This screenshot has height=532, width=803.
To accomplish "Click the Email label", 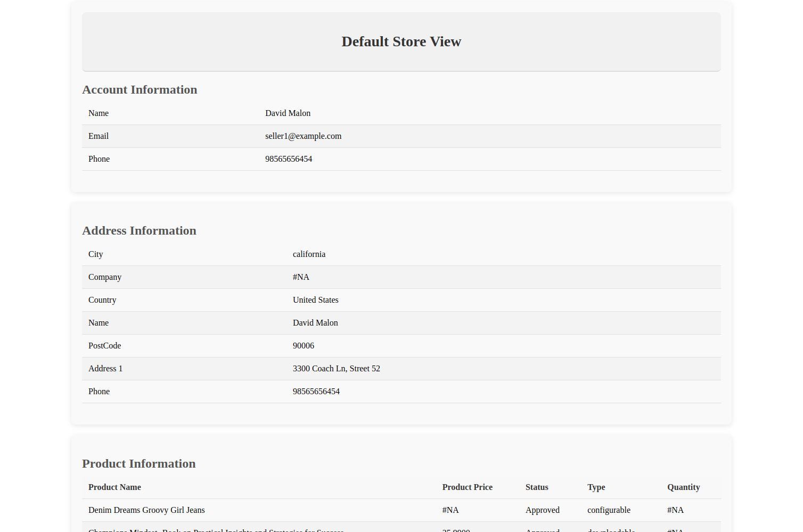I will (x=99, y=136).
